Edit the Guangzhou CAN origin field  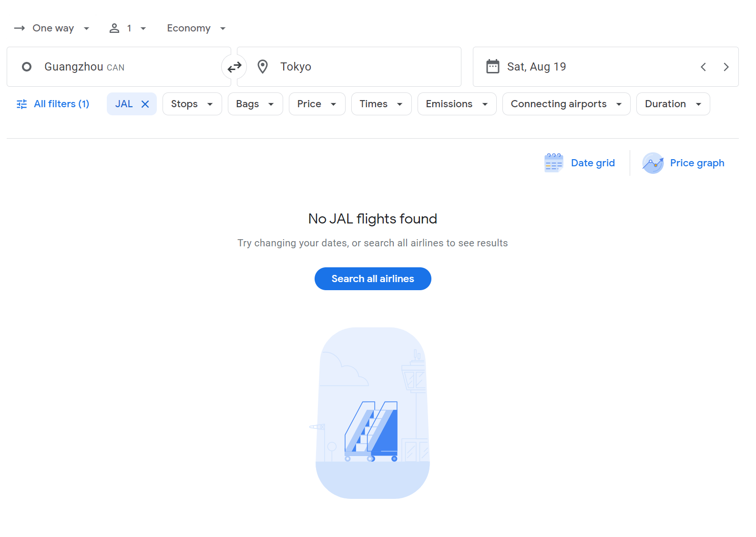(x=119, y=67)
